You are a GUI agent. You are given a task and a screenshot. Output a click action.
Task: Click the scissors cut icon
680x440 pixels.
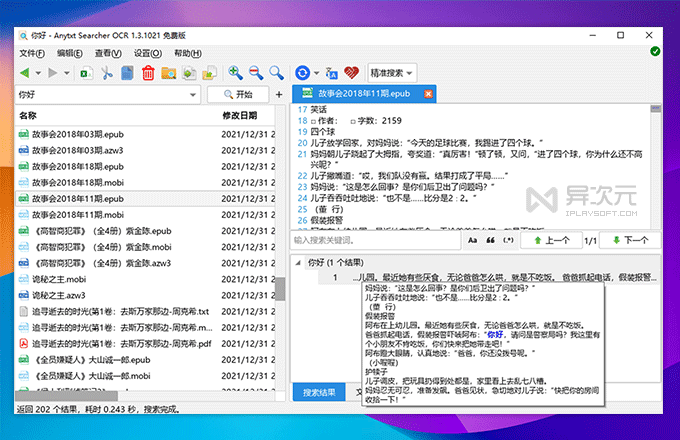click(107, 73)
